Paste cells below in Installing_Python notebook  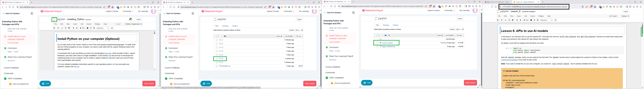(69, 28)
